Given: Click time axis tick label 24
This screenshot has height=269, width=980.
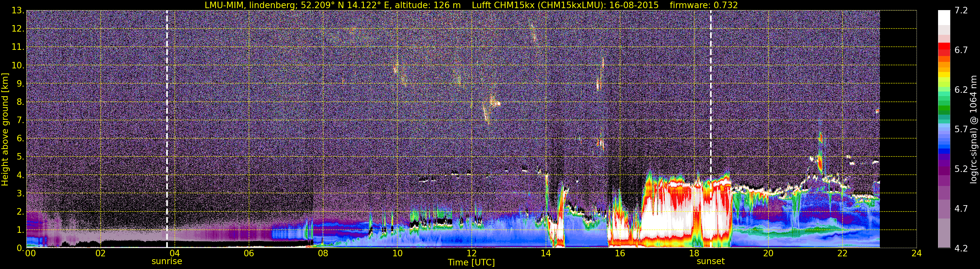Looking at the screenshot, I should coord(917,254).
